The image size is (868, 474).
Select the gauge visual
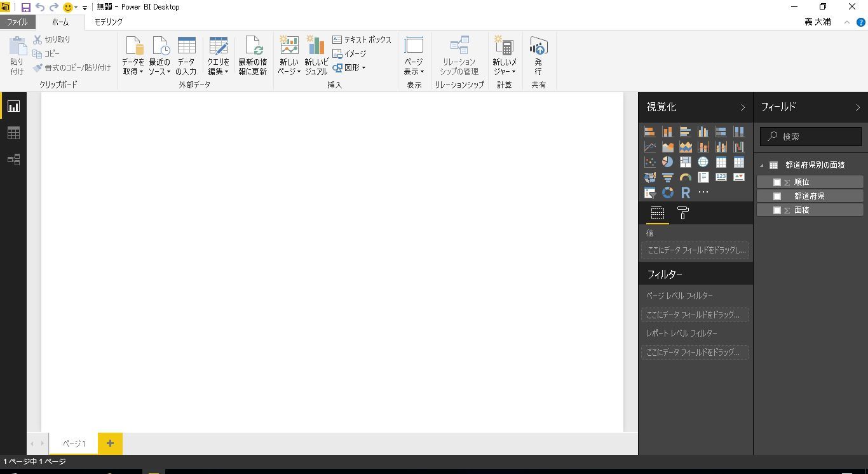coord(686,177)
